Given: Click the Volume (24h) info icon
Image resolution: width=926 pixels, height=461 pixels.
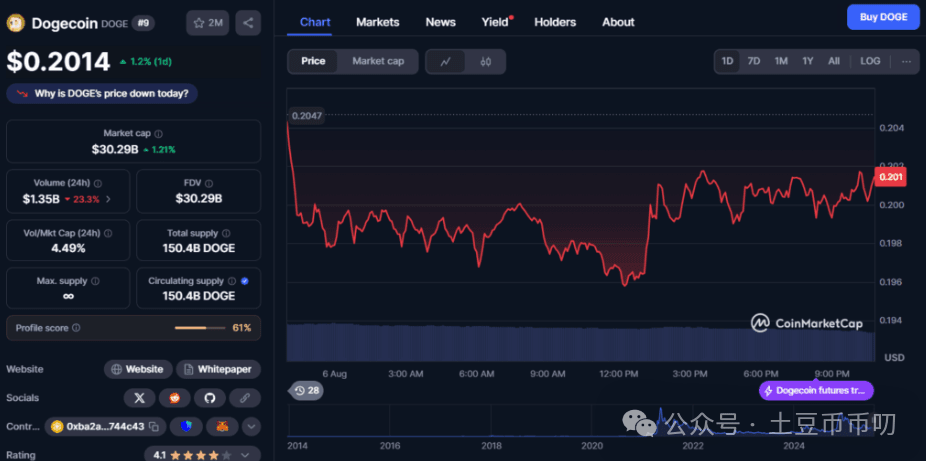Looking at the screenshot, I should [x=98, y=184].
